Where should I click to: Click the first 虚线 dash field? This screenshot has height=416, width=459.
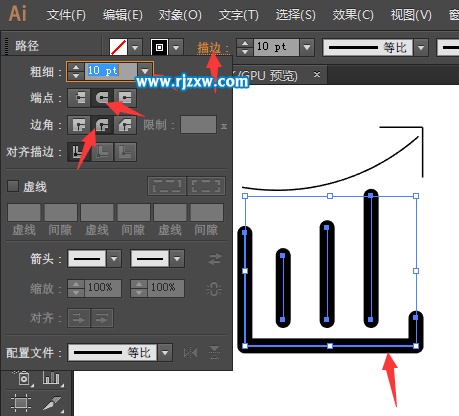tap(24, 213)
